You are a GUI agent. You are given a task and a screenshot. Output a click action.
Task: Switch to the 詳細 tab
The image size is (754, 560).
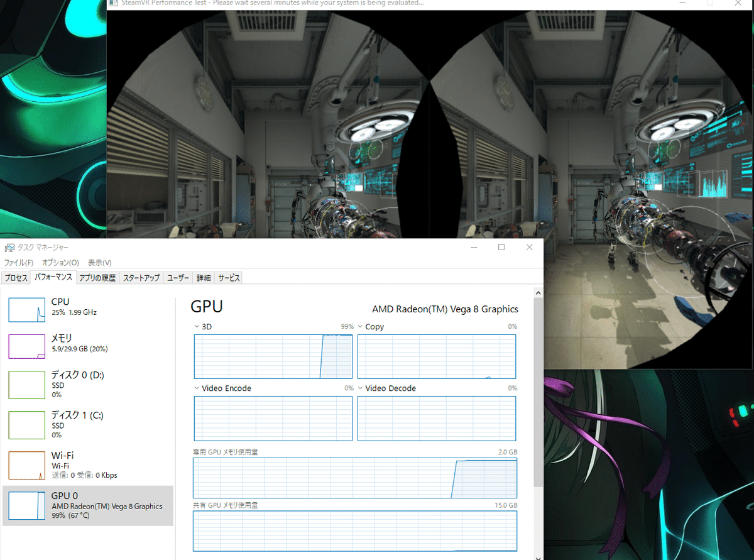tap(204, 278)
